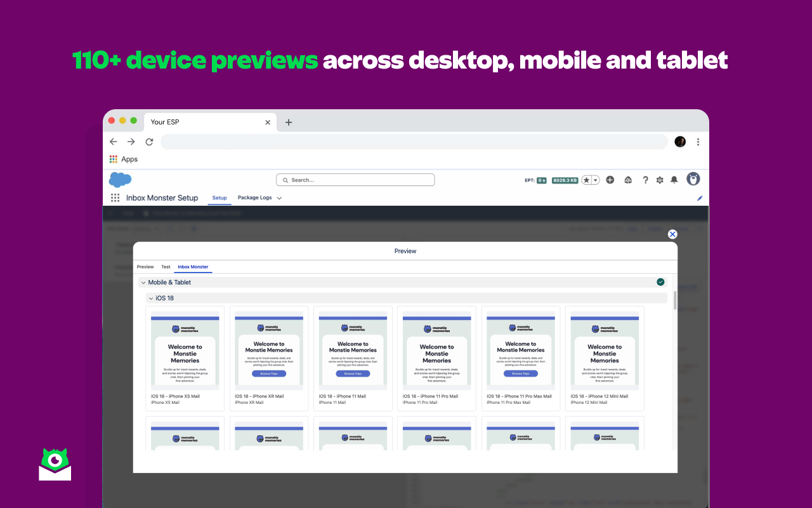Open the Package Logs tab dropdown chevron
The height and width of the screenshot is (508, 812).
click(x=279, y=198)
